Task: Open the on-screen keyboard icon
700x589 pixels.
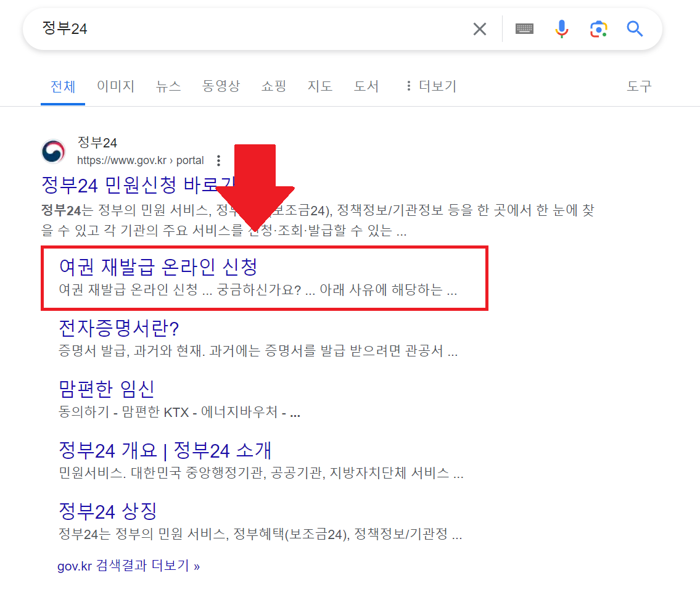Action: tap(524, 28)
